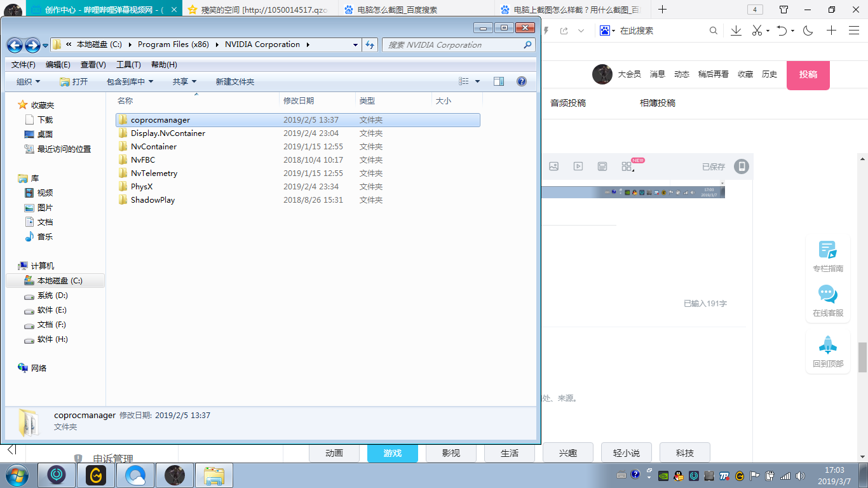
Task: Open the 编辑(E) menu
Action: (58, 65)
